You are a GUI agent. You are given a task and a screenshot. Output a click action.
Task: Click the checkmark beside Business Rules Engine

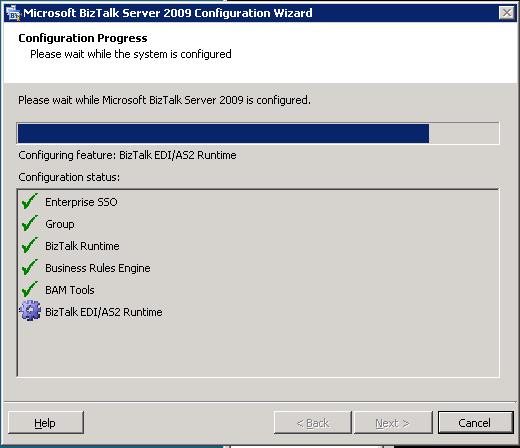point(30,267)
